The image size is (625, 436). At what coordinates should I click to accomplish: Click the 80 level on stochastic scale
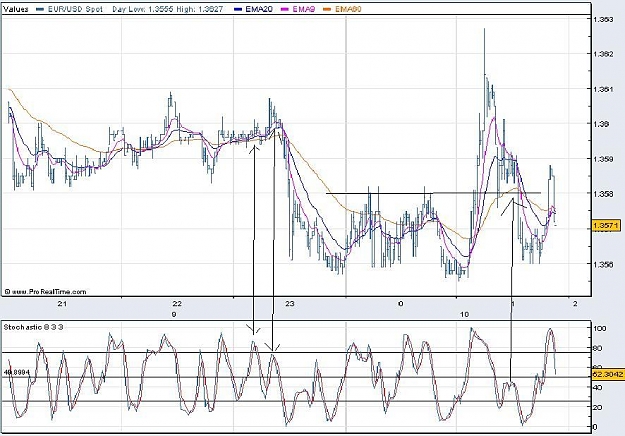coord(598,348)
